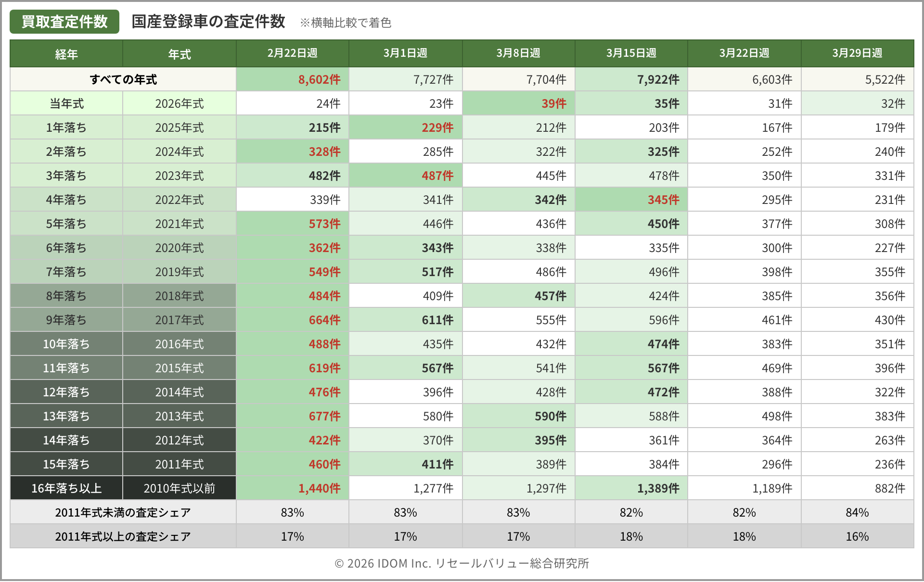Click the 当年式 row label
924x582 pixels.
[x=66, y=103]
